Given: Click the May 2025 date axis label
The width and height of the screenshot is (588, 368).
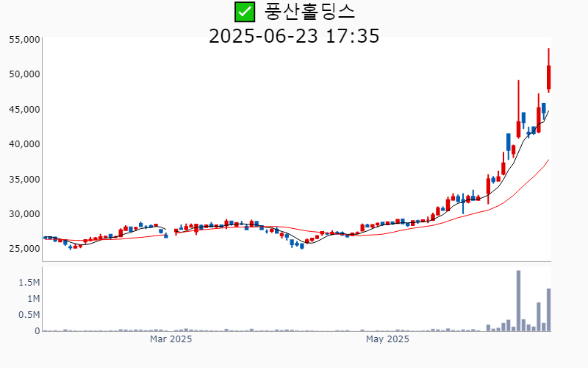Looking at the screenshot, I should [387, 339].
